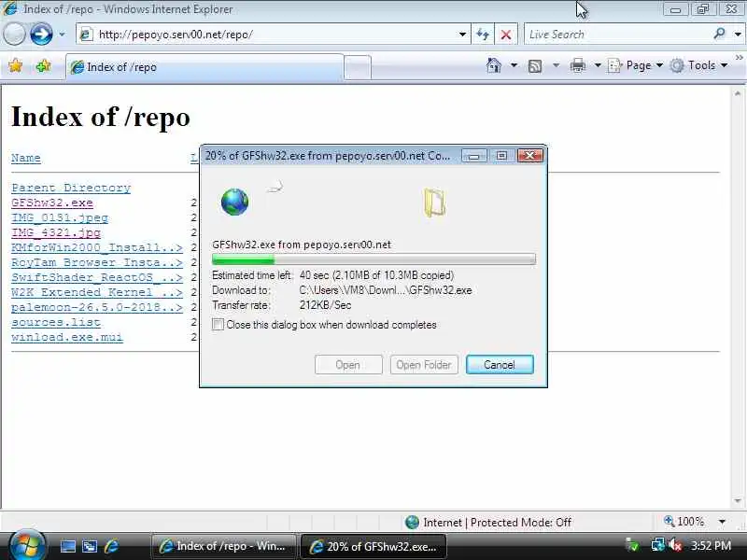The image size is (747, 560).
Task: Open the Tools menu
Action: [698, 65]
